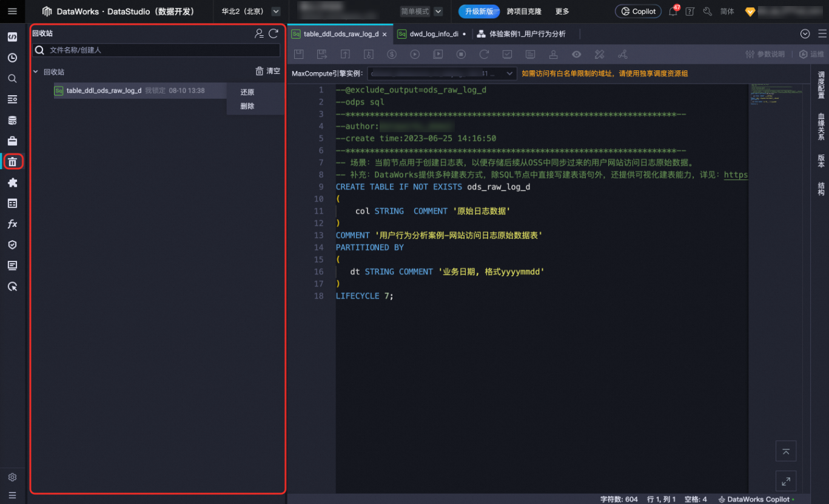Image resolution: width=829 pixels, height=504 pixels.
Task: Open the notifications bell
Action: (x=673, y=12)
